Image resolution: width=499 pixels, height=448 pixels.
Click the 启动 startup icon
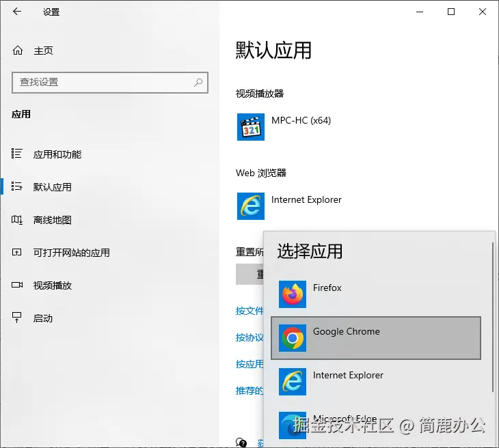[16, 318]
